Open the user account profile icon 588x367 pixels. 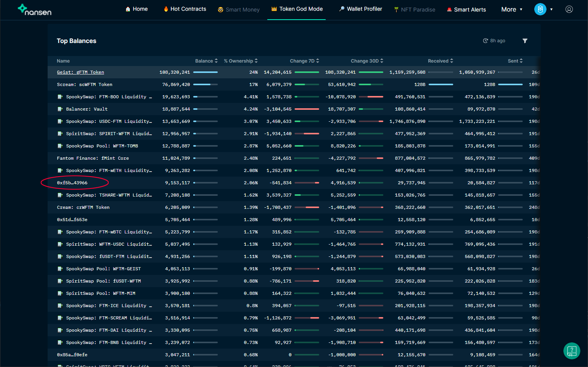[x=569, y=9]
